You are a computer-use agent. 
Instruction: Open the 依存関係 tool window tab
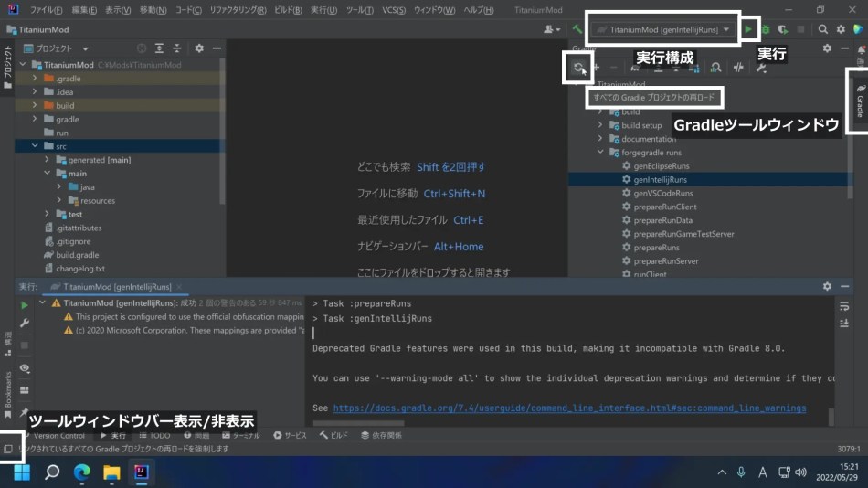[381, 435]
